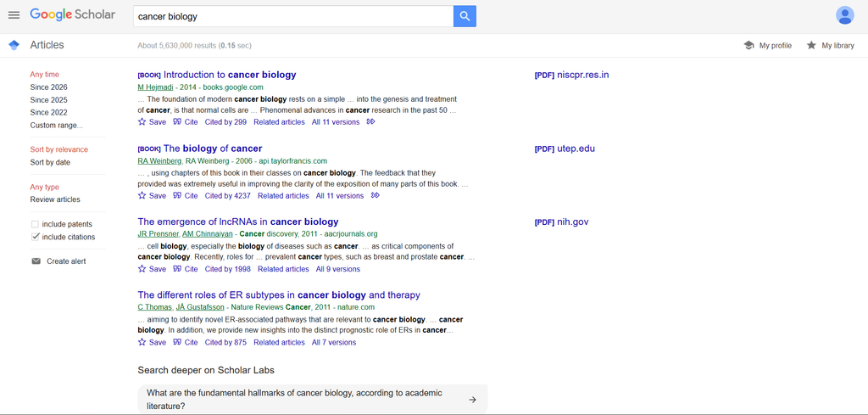Image resolution: width=868 pixels, height=415 pixels.
Task: Select Review articles type filter
Action: click(55, 199)
